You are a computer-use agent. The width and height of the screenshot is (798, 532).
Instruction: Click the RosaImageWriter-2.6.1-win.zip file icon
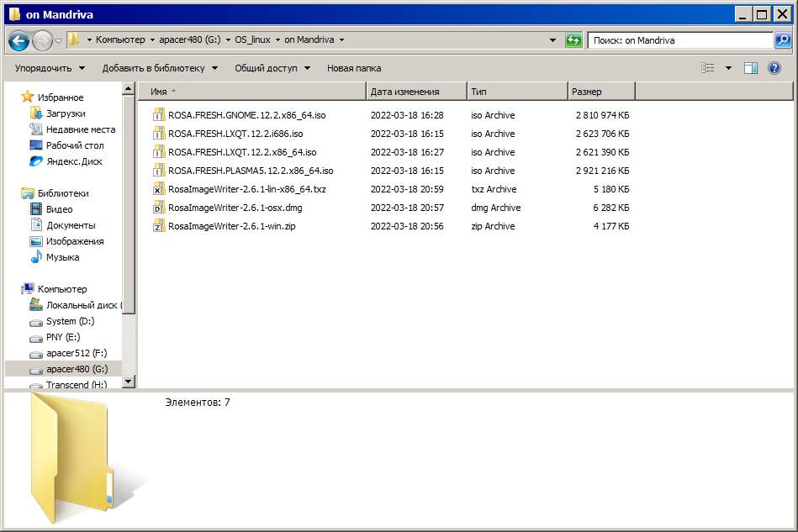tap(159, 226)
